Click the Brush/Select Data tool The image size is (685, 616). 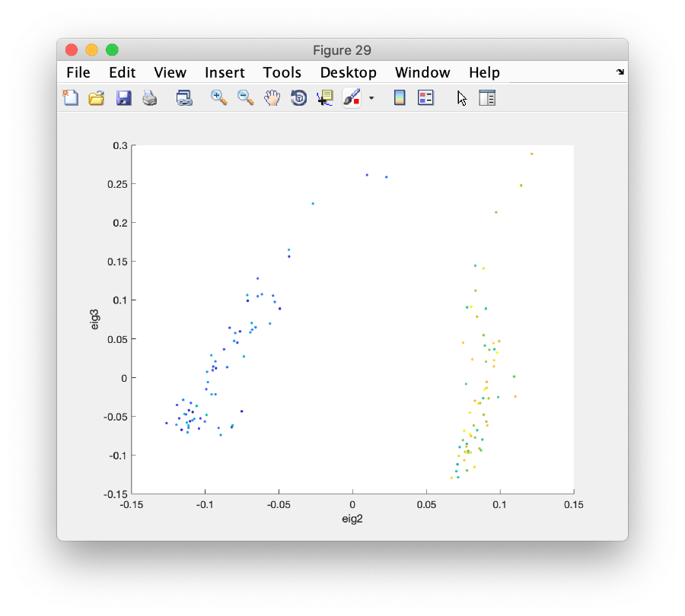tap(352, 97)
